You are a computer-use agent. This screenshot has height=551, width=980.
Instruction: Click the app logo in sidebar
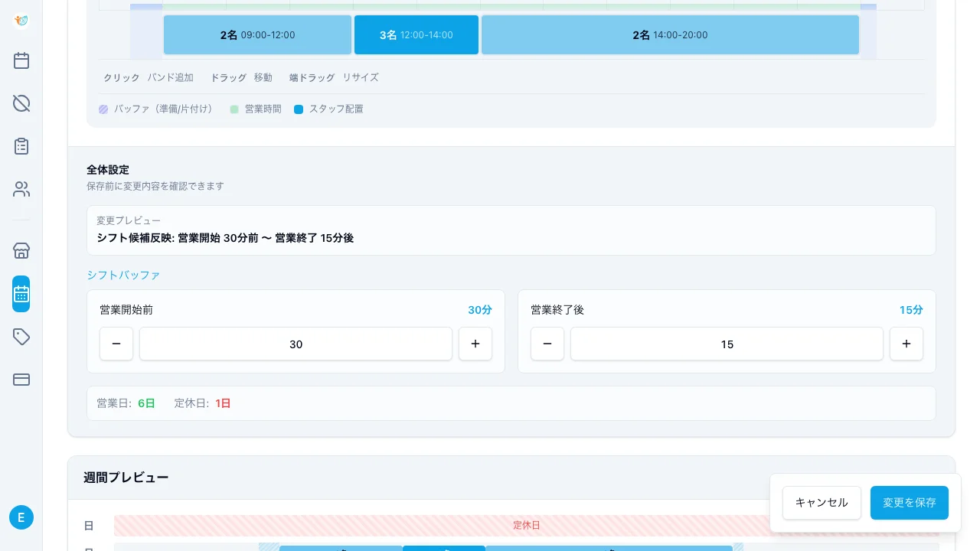click(21, 21)
